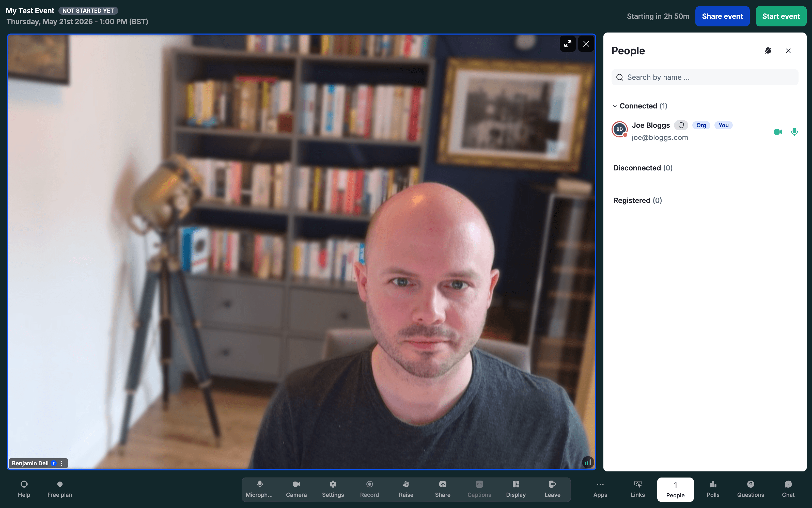This screenshot has height=508, width=812.
Task: Toggle Joe Bloggs' microphone in People list
Action: click(794, 132)
